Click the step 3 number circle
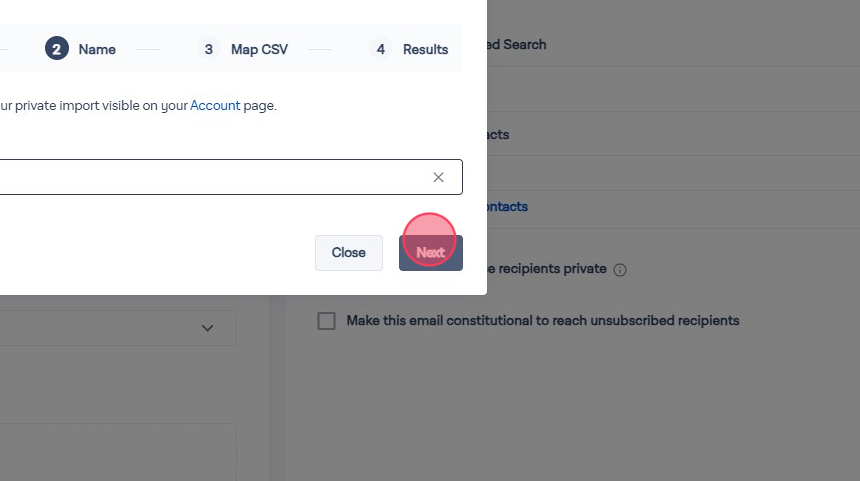The image size is (860, 481). [208, 49]
